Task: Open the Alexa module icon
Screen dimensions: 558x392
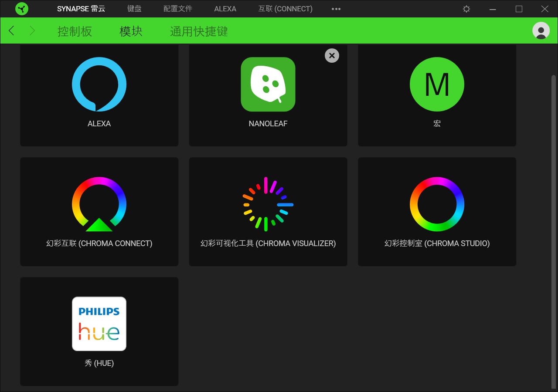Action: (x=99, y=84)
